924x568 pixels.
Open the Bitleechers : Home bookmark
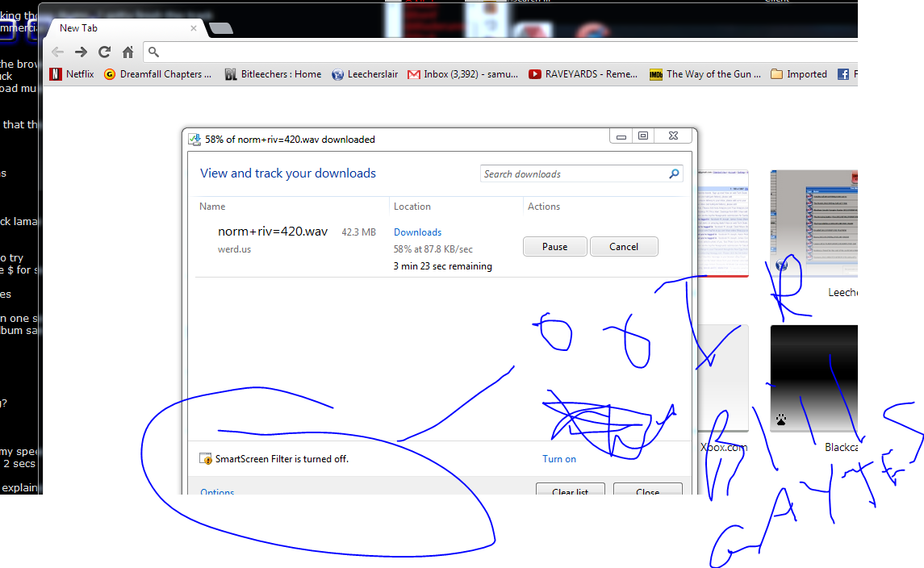pyautogui.click(x=273, y=74)
